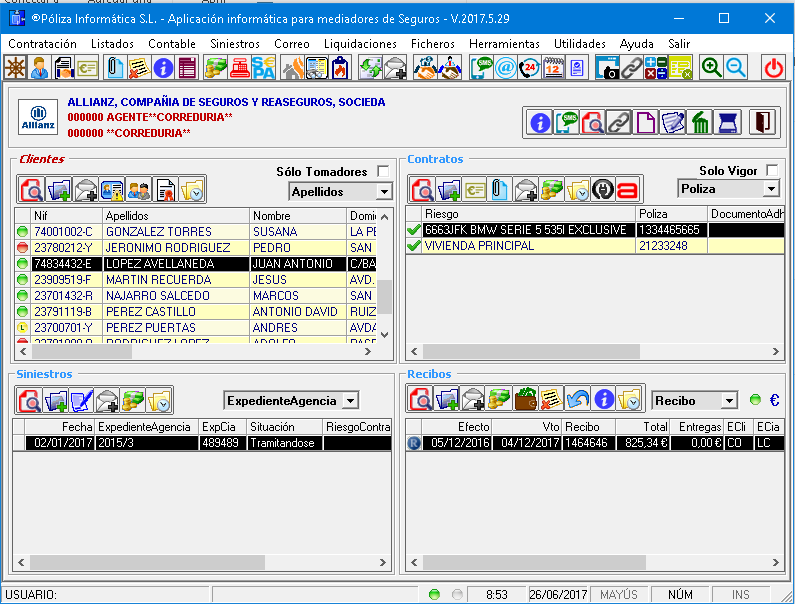
Task: Open the Listados menu
Action: 113,44
